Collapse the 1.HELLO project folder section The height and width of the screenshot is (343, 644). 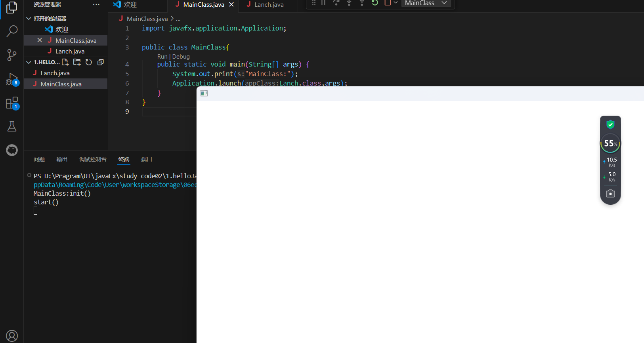coord(29,62)
